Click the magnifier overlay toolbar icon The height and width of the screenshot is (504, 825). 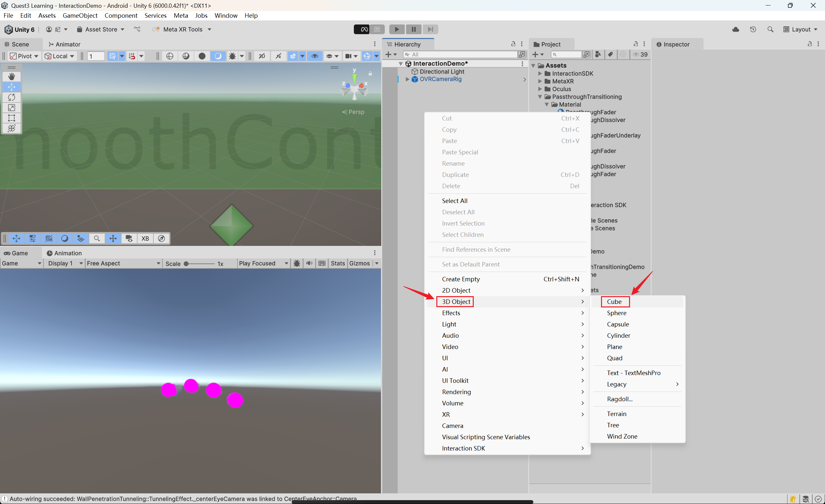pyautogui.click(x=97, y=238)
